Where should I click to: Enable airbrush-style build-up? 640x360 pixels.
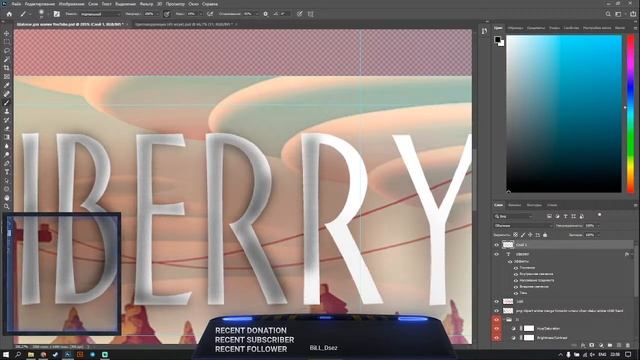210,14
